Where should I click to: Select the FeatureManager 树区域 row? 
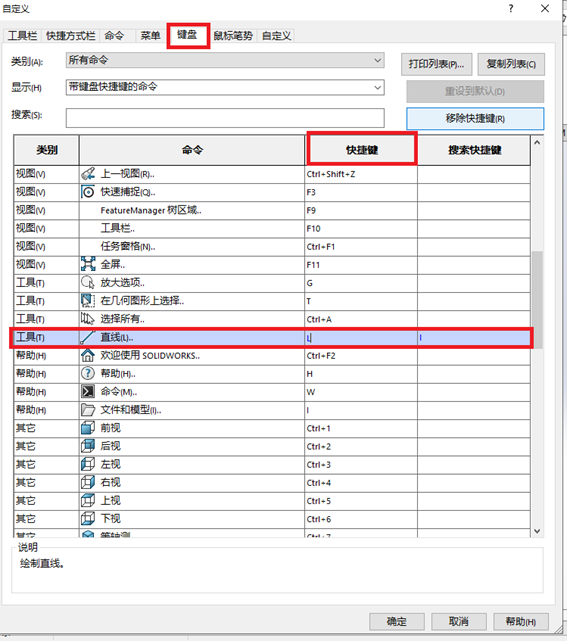(x=272, y=210)
